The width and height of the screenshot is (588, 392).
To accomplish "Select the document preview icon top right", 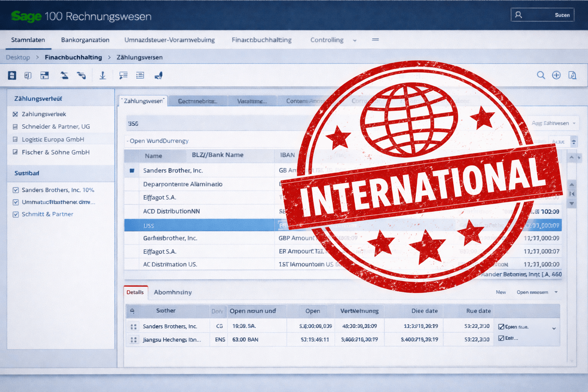I will tap(572, 75).
